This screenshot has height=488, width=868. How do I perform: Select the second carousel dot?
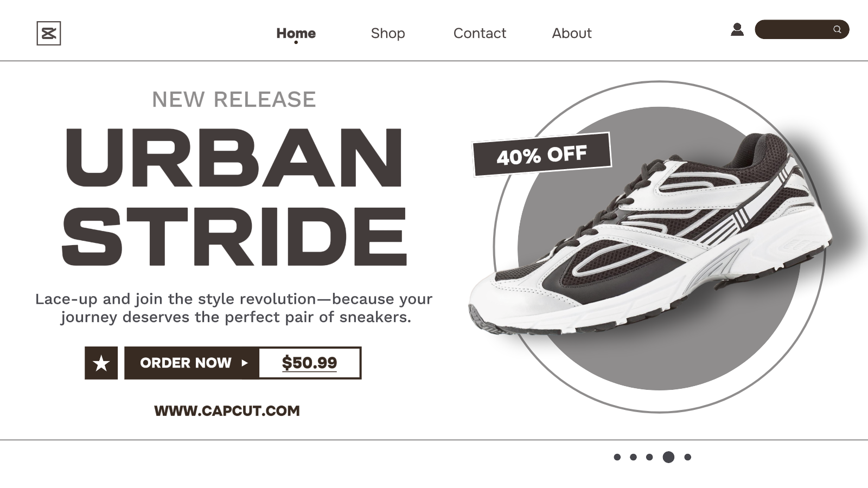[633, 457]
